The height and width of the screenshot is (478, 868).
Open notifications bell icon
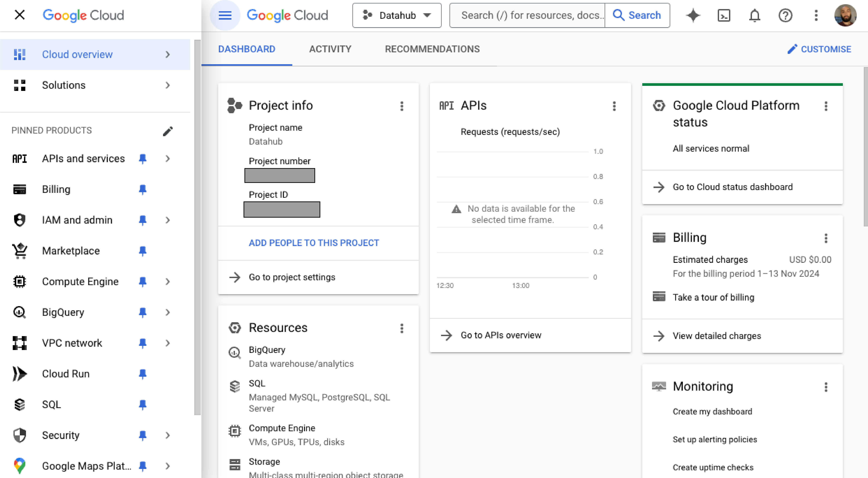[x=754, y=15]
